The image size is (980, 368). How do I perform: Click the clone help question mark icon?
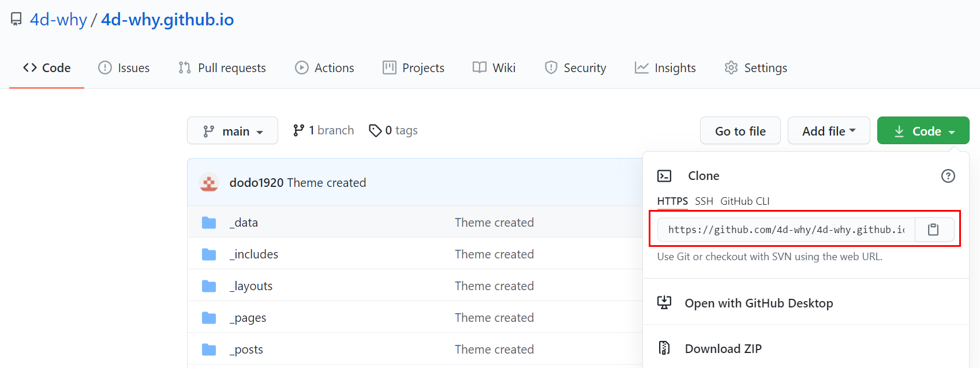948,176
